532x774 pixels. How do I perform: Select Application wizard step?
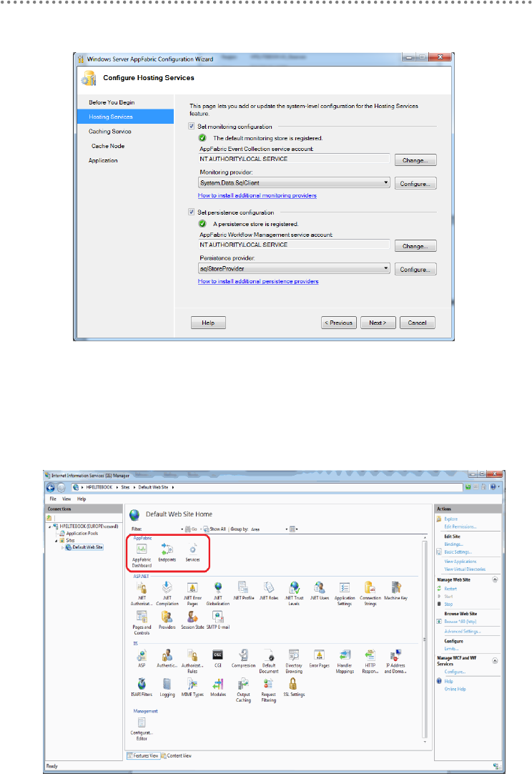(x=103, y=160)
